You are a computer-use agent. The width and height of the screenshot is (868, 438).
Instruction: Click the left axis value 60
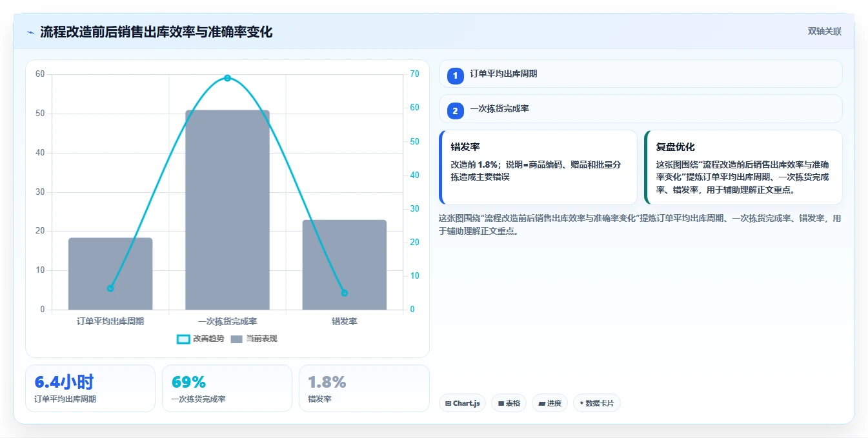pyautogui.click(x=40, y=74)
